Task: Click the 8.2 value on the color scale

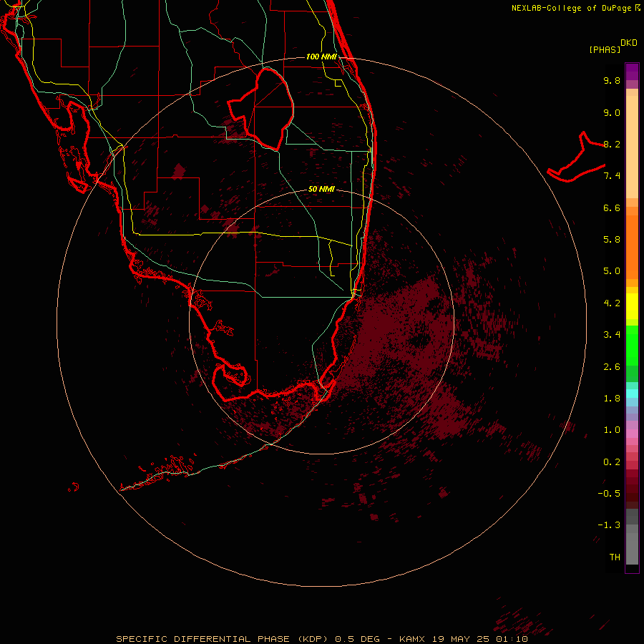Action: [x=612, y=144]
